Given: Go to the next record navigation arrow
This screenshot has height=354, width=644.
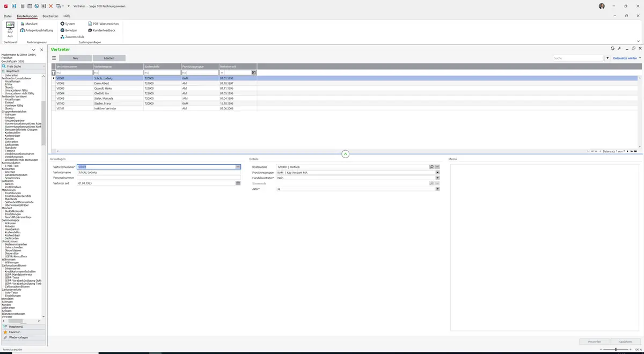Looking at the screenshot, I should (x=627, y=151).
